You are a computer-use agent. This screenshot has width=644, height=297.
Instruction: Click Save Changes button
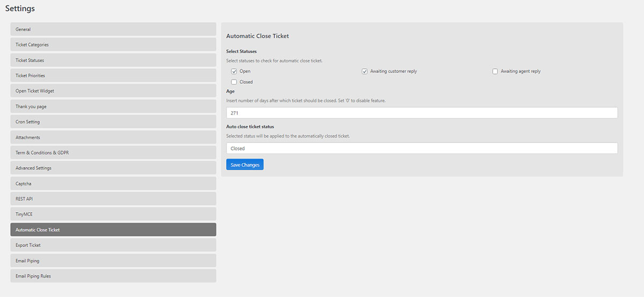coord(245,165)
